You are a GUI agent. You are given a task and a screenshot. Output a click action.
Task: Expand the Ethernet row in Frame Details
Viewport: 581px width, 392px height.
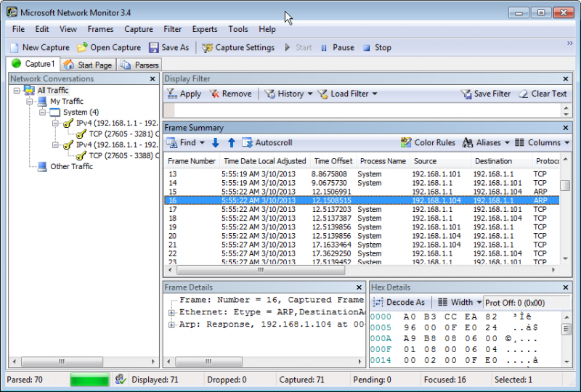171,313
